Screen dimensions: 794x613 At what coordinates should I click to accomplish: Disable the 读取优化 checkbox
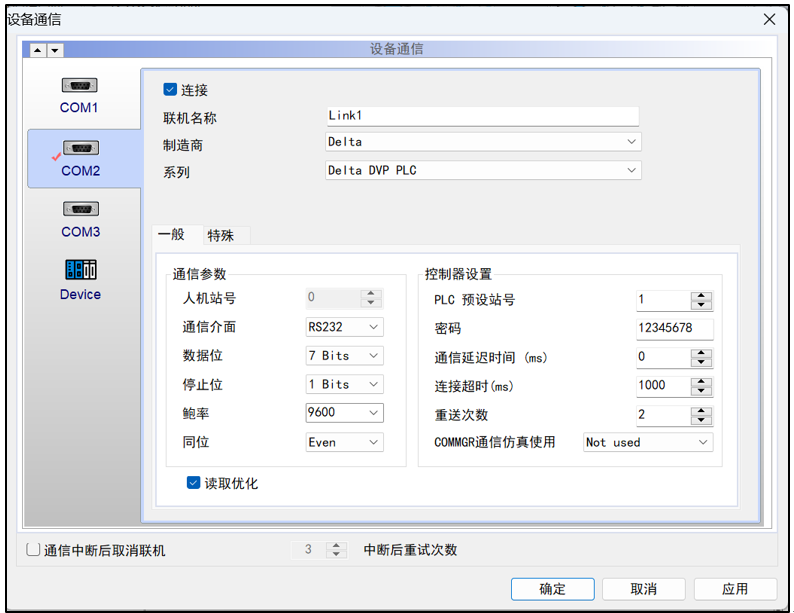[194, 483]
